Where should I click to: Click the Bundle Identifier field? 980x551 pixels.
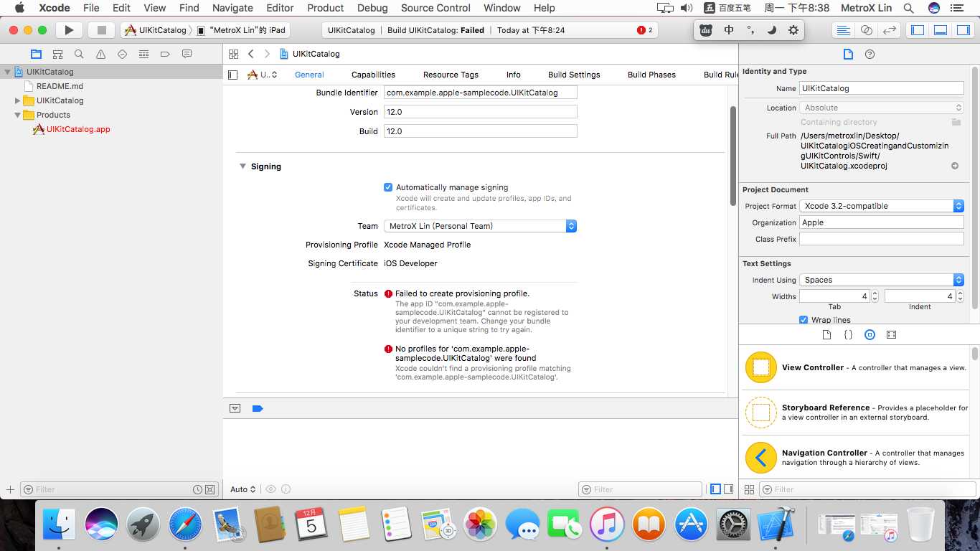click(x=480, y=93)
